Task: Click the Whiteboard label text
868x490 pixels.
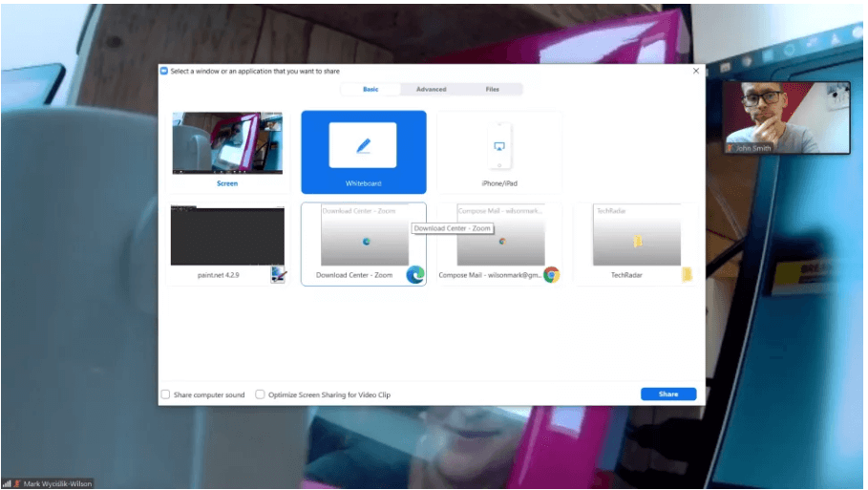Action: click(x=363, y=183)
